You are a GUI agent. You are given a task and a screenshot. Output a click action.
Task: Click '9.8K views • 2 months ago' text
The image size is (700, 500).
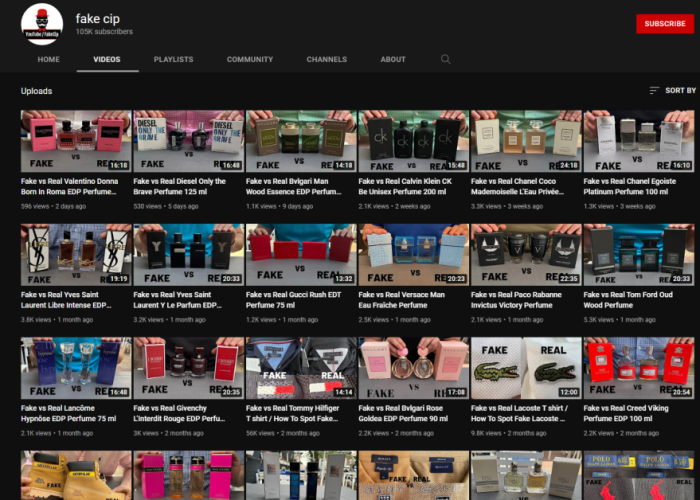click(x=509, y=433)
